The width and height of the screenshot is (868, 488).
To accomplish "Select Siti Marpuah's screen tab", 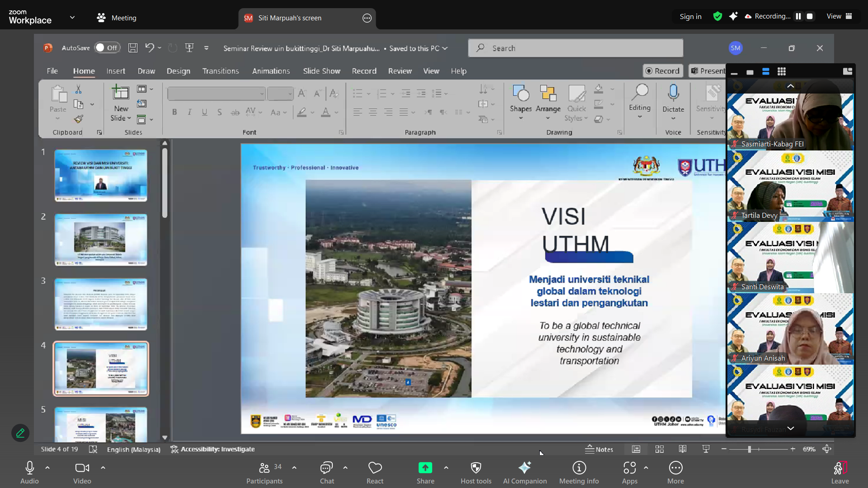I will point(289,18).
